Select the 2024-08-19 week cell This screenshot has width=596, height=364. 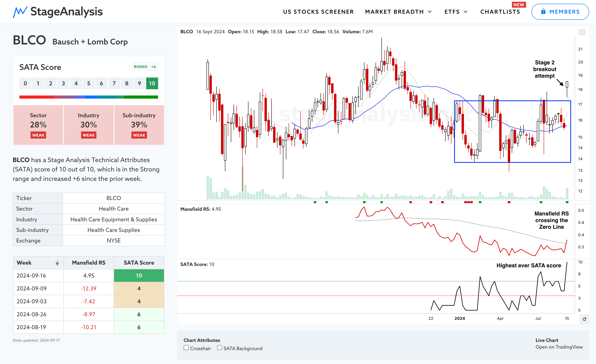[38, 327]
